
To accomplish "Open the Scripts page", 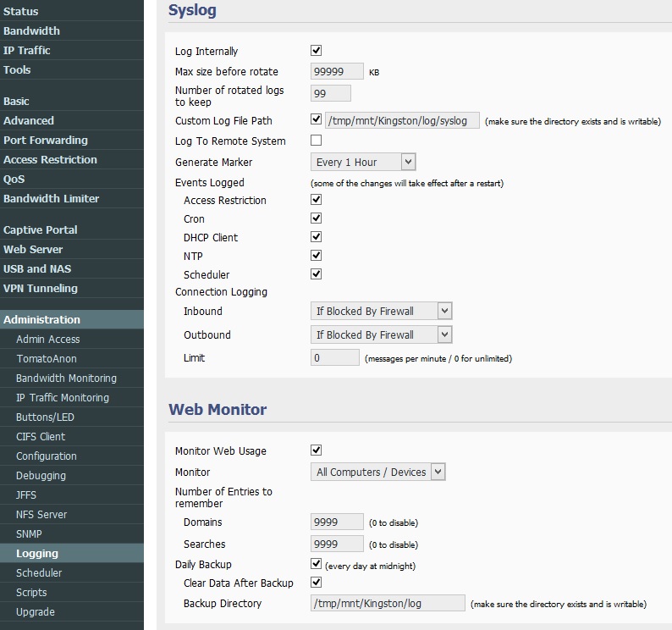I will tap(72, 592).
